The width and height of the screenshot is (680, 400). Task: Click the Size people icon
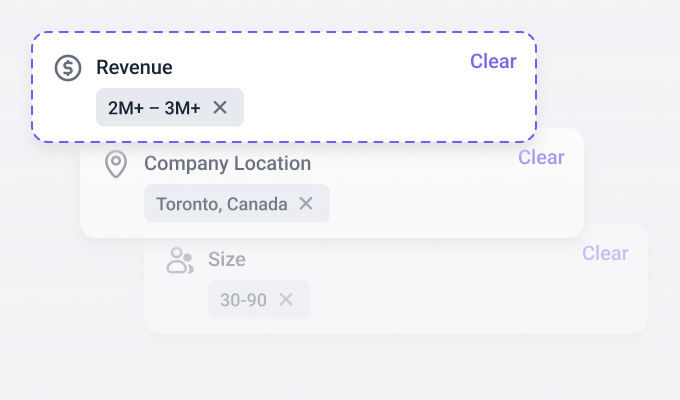[180, 260]
